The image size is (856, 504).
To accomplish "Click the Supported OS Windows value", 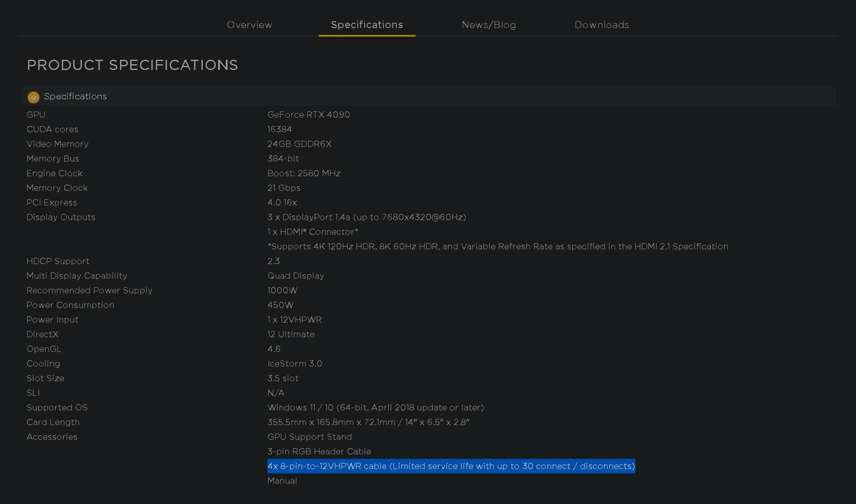I will pyautogui.click(x=375, y=407).
